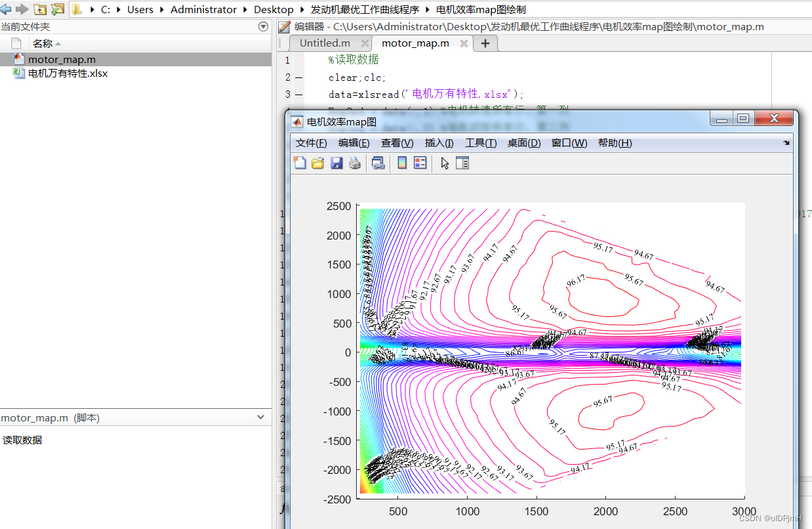Expand the path arrow after 发动机最优工作曲线程序

tap(428, 10)
